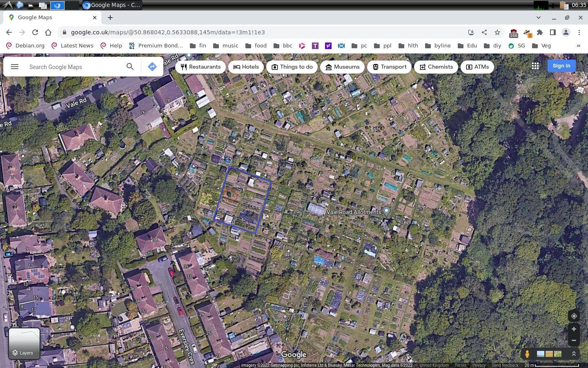Open the Chrome three-dot menu
This screenshot has height=368, width=588.
[x=579, y=32]
